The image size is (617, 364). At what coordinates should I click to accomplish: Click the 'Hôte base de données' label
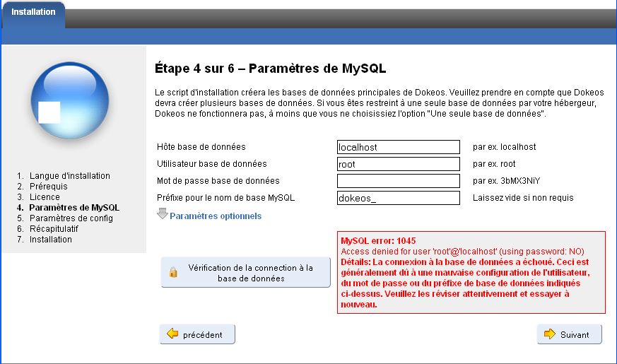click(201, 147)
